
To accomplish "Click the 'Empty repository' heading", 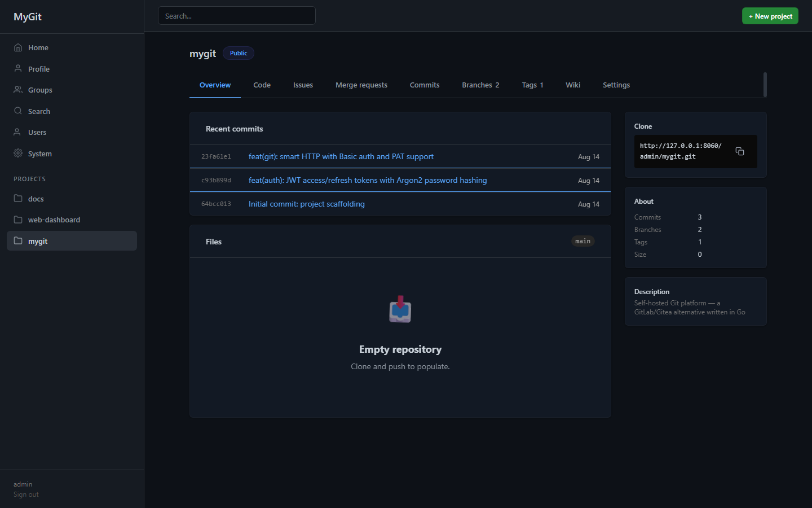I will (x=400, y=349).
